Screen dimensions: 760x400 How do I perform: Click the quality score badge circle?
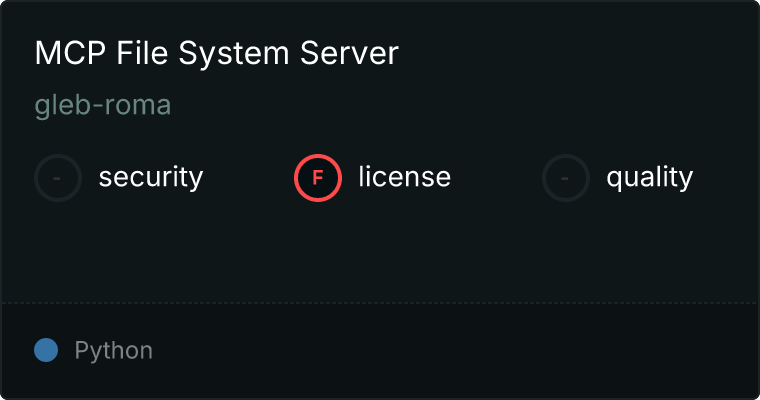[566, 178]
